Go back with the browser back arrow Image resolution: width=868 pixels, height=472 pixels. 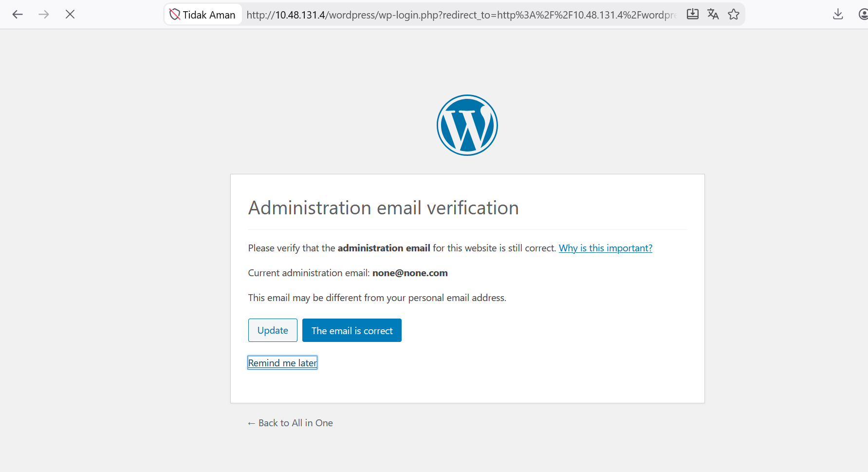18,15
